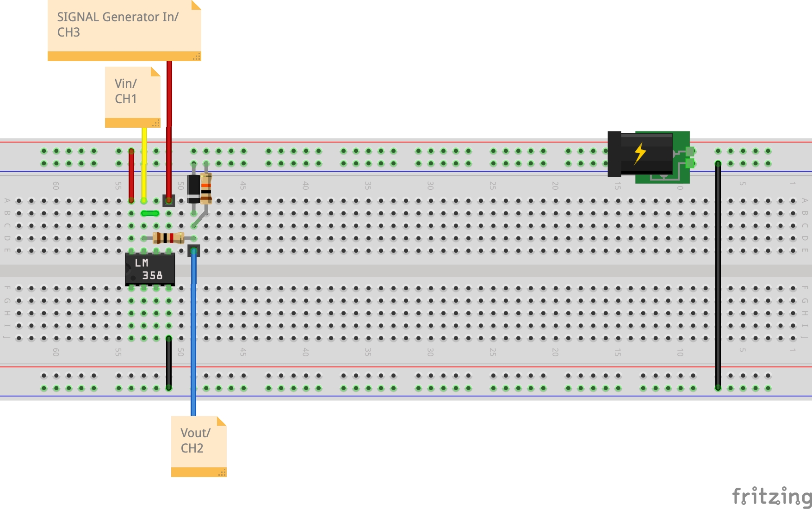The width and height of the screenshot is (812, 509).
Task: Select the long black wire linking power rails
Action: click(x=718, y=278)
